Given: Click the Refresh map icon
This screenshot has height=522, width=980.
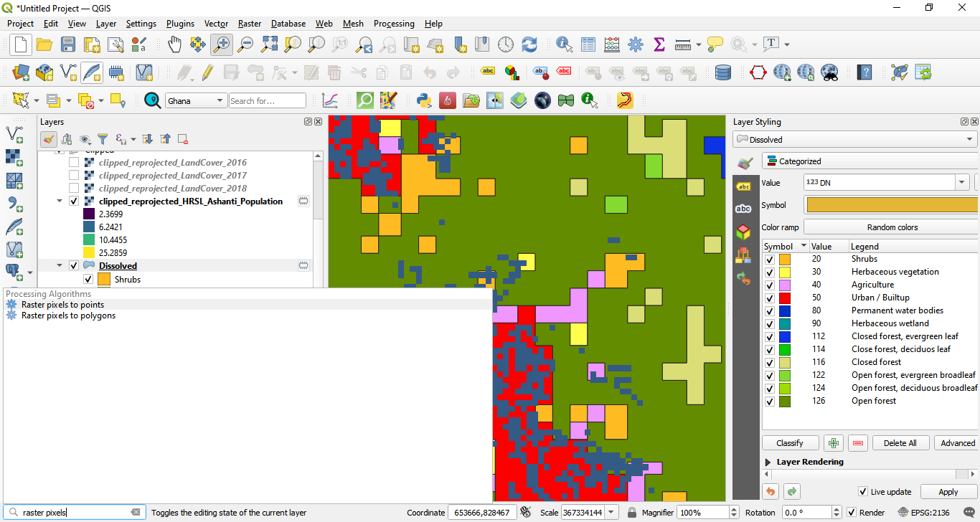Looking at the screenshot, I should (529, 44).
